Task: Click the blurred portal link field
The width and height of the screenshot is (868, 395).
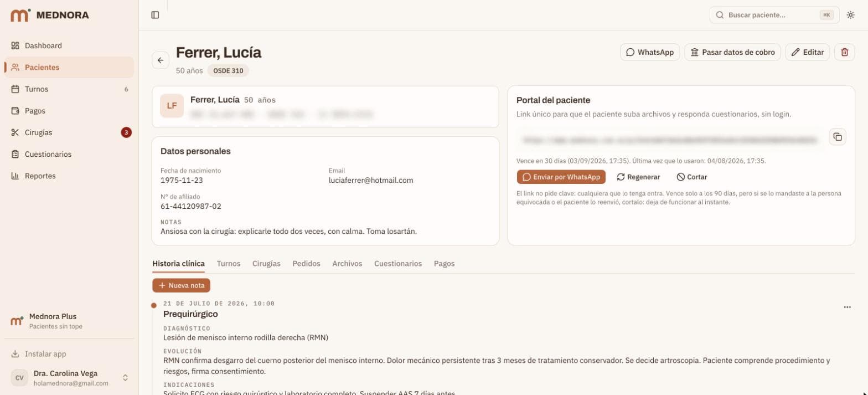Action: coord(670,140)
